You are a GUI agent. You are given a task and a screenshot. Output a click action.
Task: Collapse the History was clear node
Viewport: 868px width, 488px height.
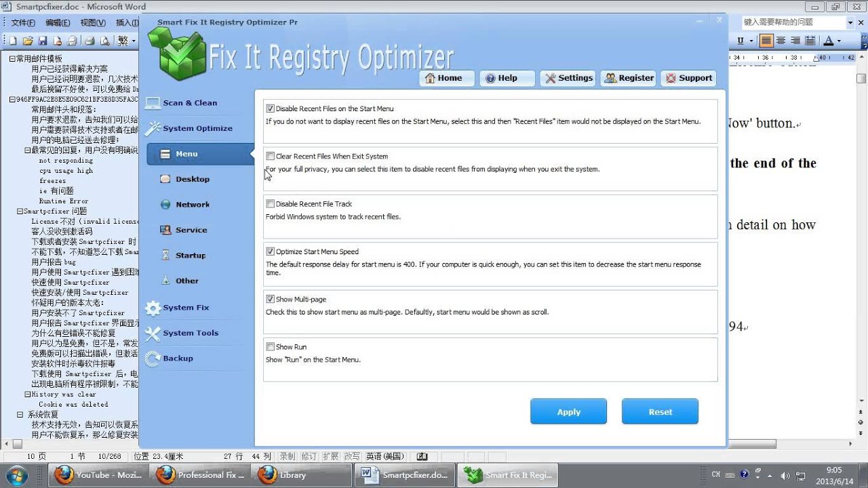pyautogui.click(x=27, y=394)
